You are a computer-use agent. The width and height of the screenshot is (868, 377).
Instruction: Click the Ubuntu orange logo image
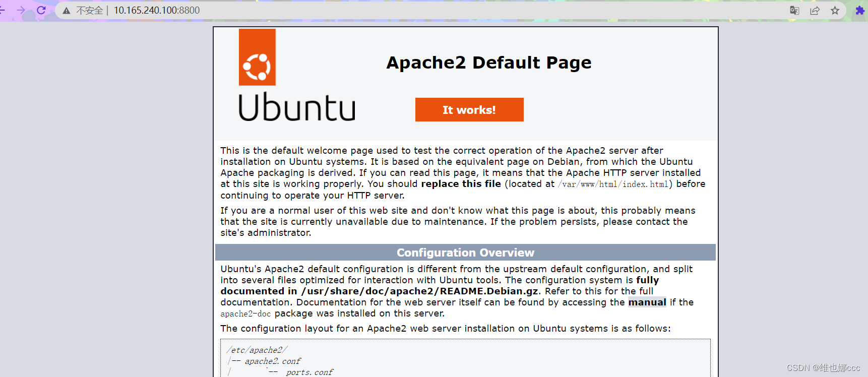point(257,57)
